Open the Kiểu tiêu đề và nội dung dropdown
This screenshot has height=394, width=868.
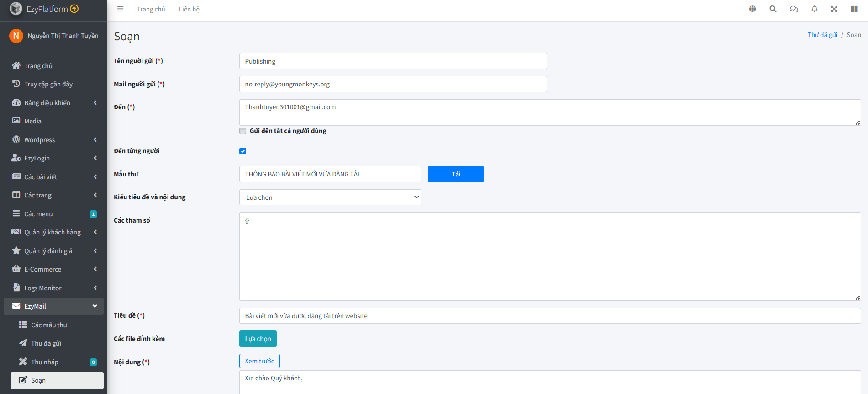click(330, 197)
